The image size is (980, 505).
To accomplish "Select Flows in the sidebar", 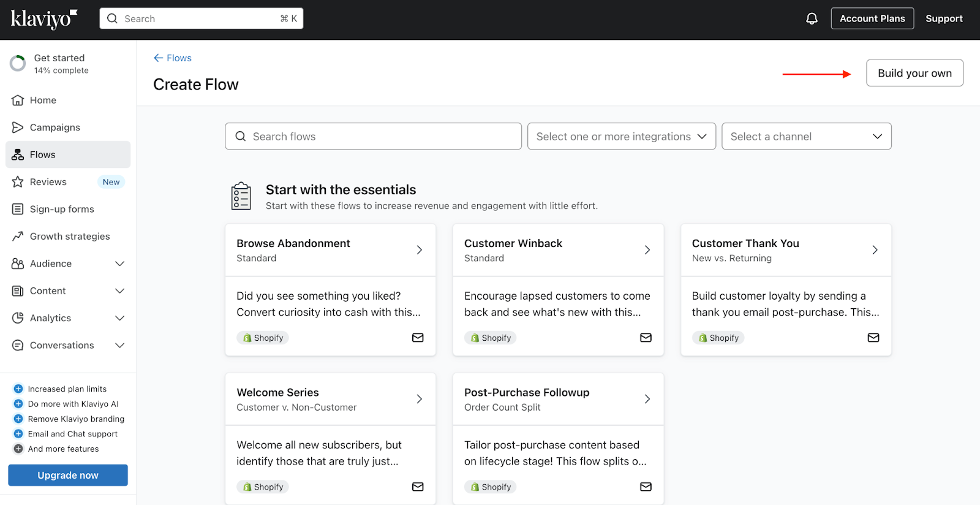I will point(68,154).
